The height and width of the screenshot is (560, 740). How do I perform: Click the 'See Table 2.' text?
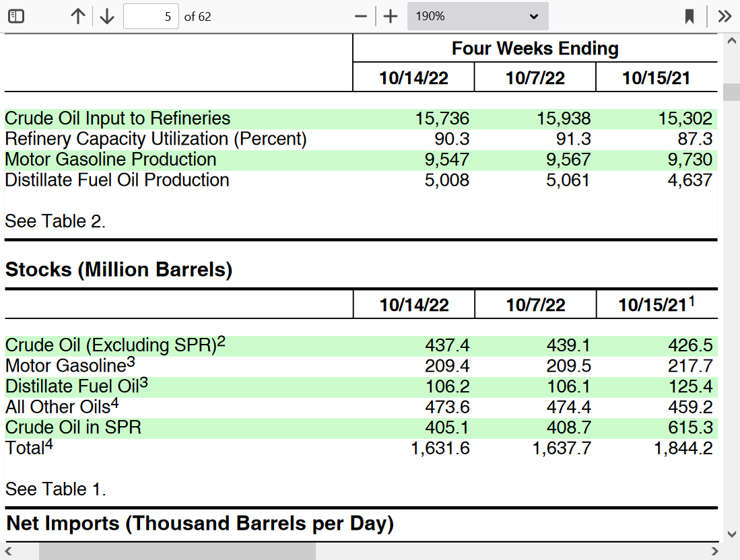click(x=55, y=221)
